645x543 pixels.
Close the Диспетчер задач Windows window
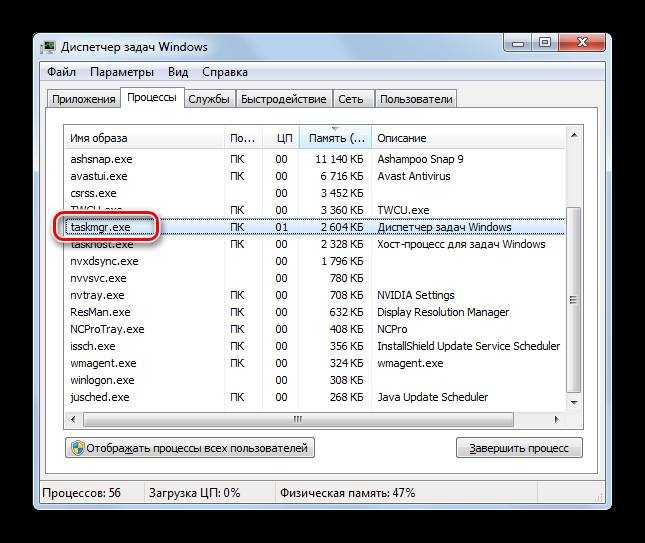point(582,43)
